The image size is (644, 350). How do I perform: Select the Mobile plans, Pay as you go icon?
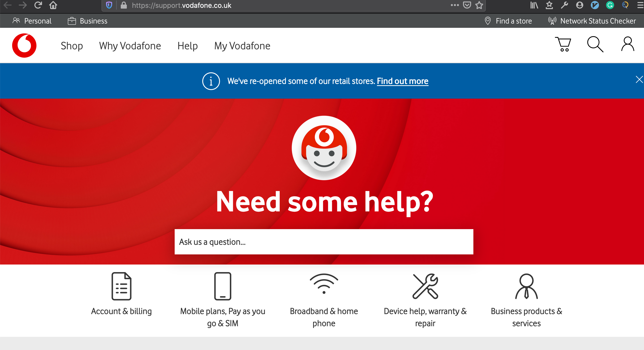(223, 286)
